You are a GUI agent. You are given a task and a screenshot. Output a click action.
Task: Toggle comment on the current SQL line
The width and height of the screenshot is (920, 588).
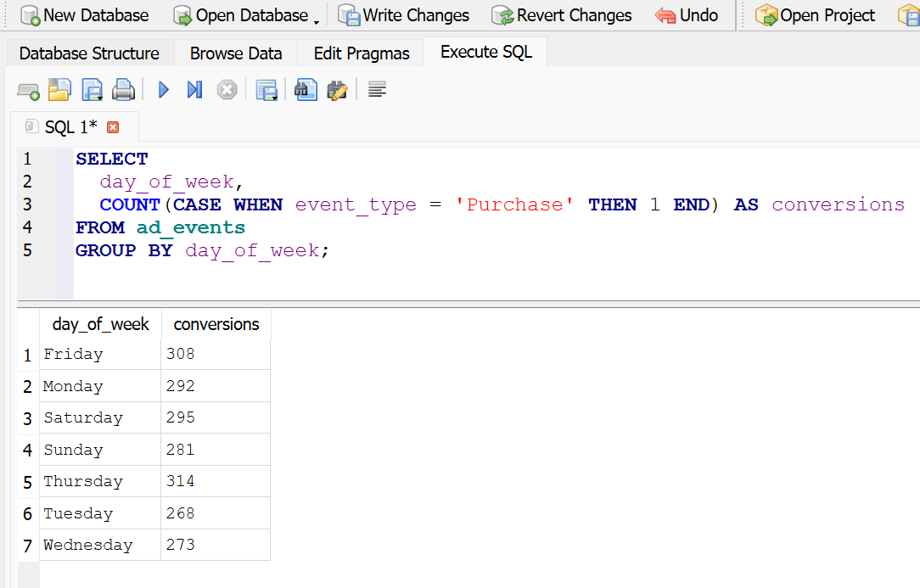click(378, 90)
